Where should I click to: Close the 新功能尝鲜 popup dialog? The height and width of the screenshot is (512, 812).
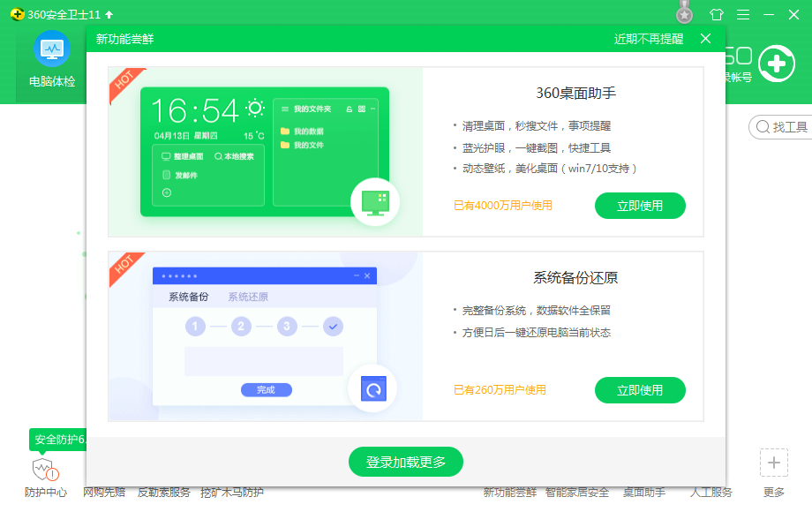(x=705, y=39)
